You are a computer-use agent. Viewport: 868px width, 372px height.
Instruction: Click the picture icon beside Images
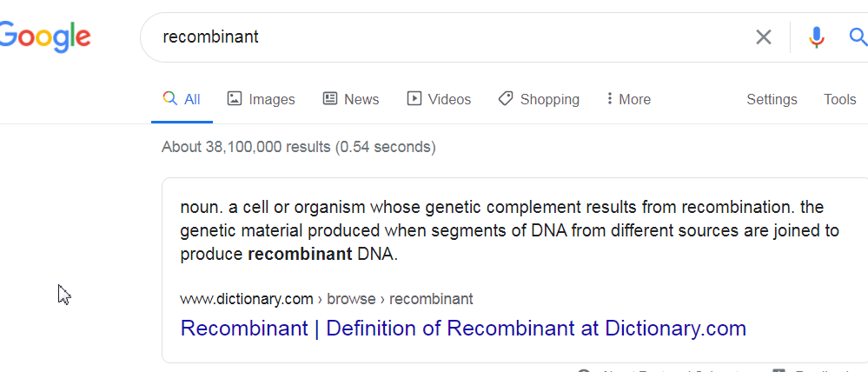tap(235, 99)
